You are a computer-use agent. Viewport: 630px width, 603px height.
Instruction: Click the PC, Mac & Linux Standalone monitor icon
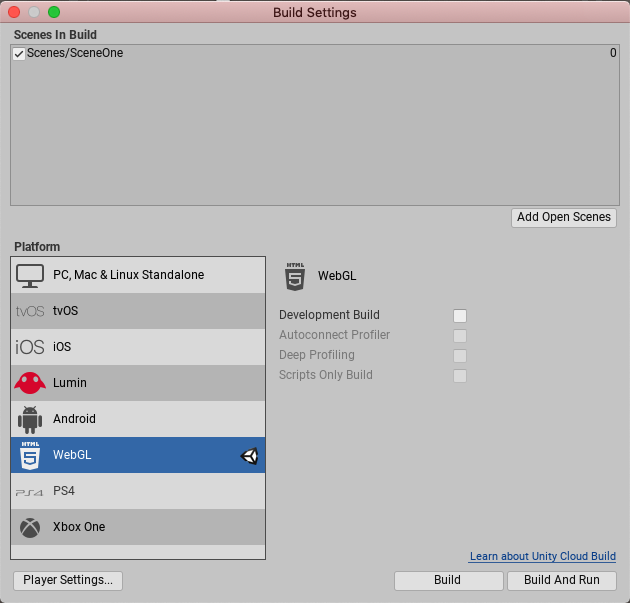tap(30, 275)
